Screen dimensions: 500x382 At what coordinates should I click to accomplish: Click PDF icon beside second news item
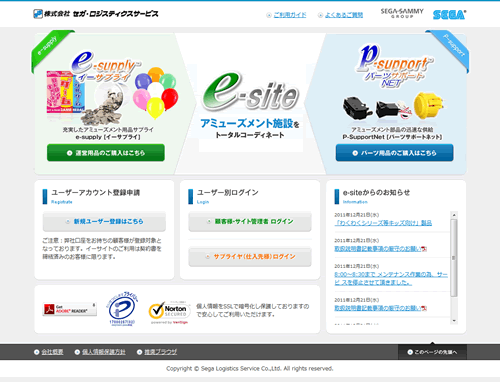(x=424, y=249)
